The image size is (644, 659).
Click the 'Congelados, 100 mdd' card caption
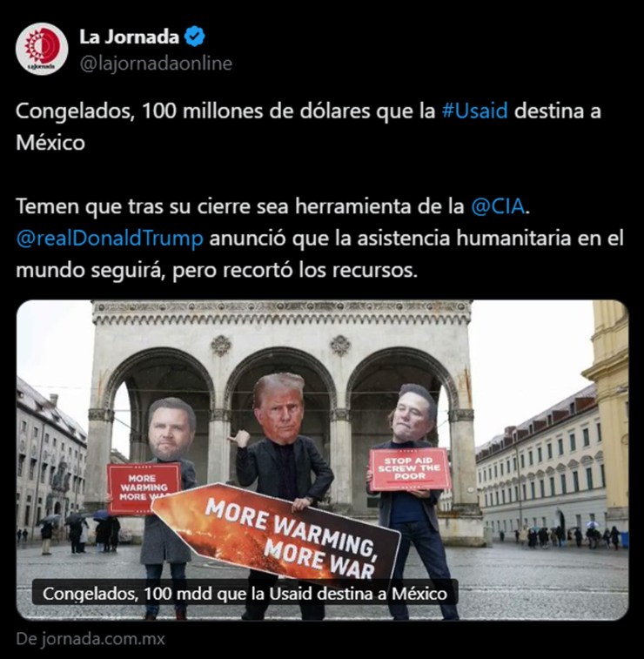[x=245, y=594]
